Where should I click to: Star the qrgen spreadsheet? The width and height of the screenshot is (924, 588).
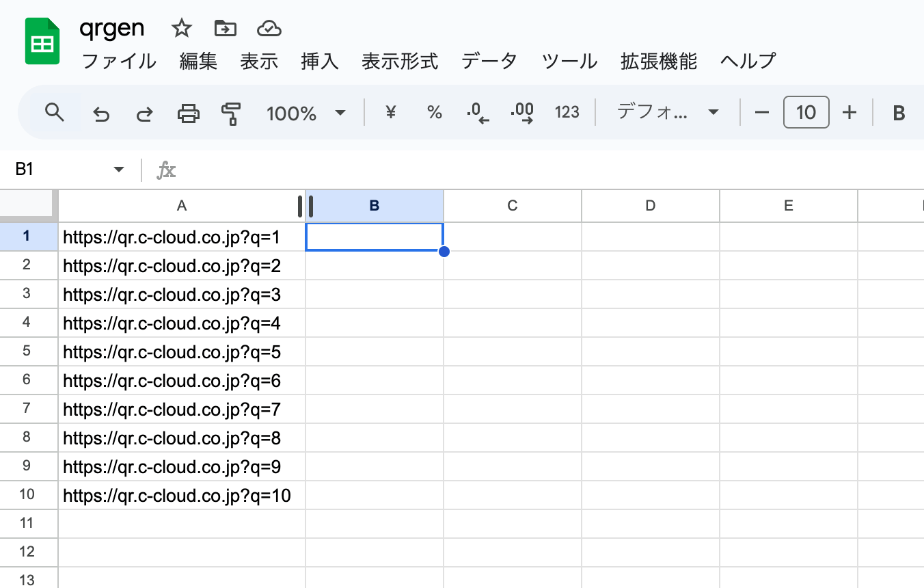pyautogui.click(x=181, y=27)
